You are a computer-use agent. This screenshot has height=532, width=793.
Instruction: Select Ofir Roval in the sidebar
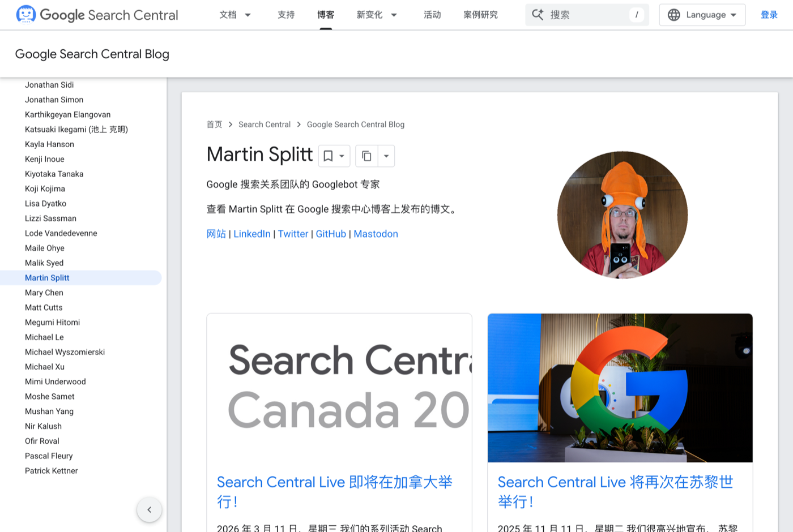point(42,441)
